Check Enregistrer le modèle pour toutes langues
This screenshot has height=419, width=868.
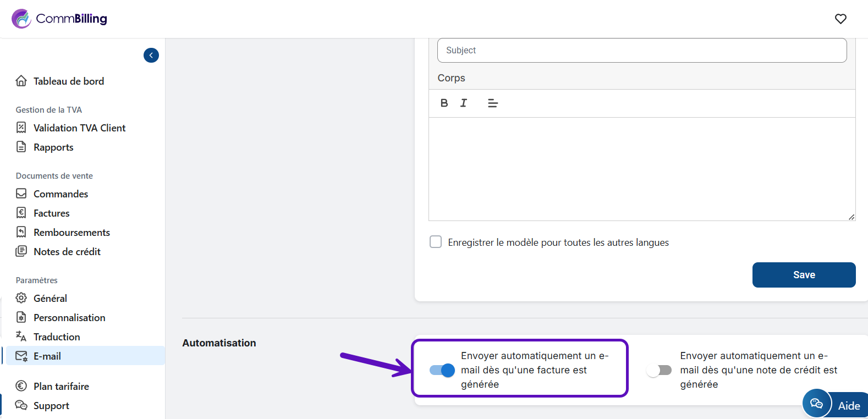(436, 242)
